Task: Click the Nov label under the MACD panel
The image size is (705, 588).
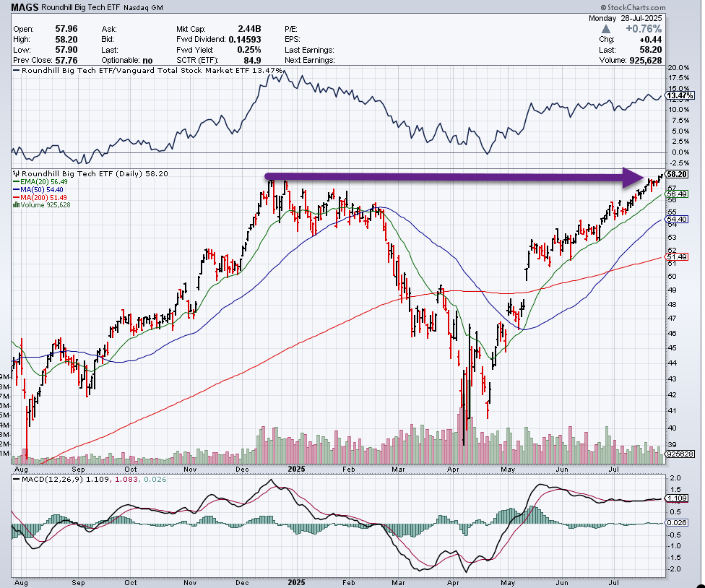Action: [x=190, y=582]
